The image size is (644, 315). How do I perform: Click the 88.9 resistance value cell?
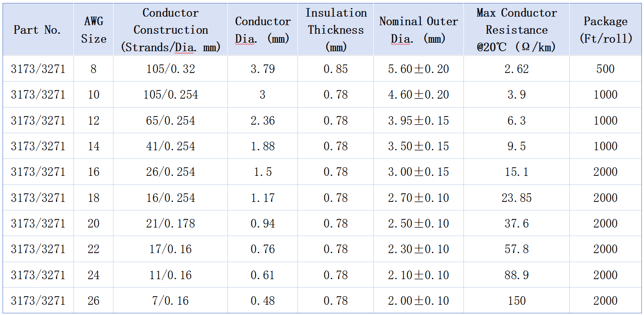(x=516, y=275)
